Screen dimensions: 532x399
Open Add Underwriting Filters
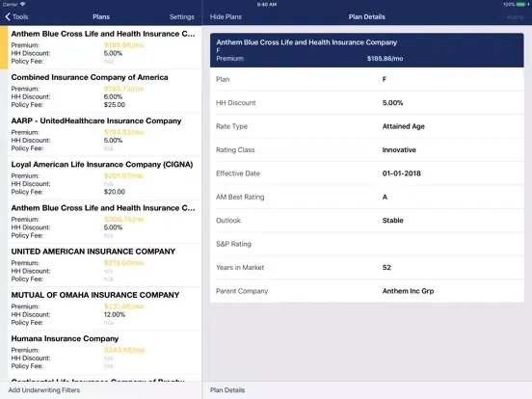tap(44, 390)
